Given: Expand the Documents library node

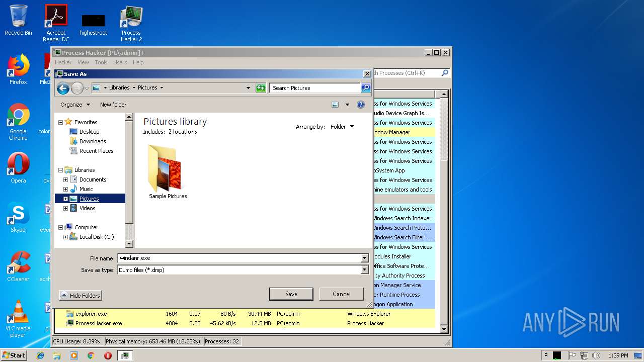Looking at the screenshot, I should point(65,179).
